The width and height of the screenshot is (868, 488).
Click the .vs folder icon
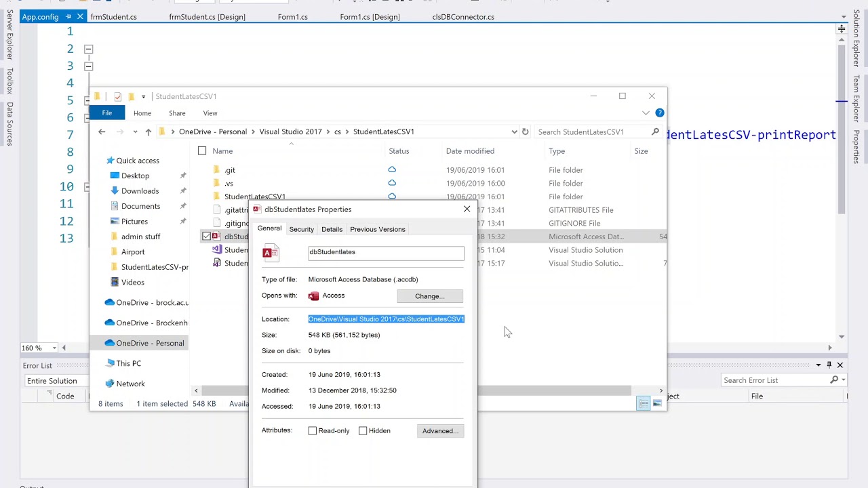(x=216, y=183)
